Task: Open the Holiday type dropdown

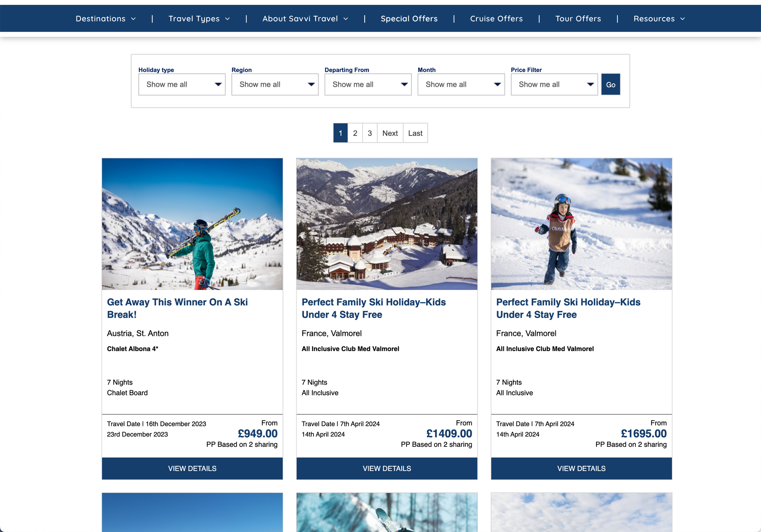Action: 182,84
